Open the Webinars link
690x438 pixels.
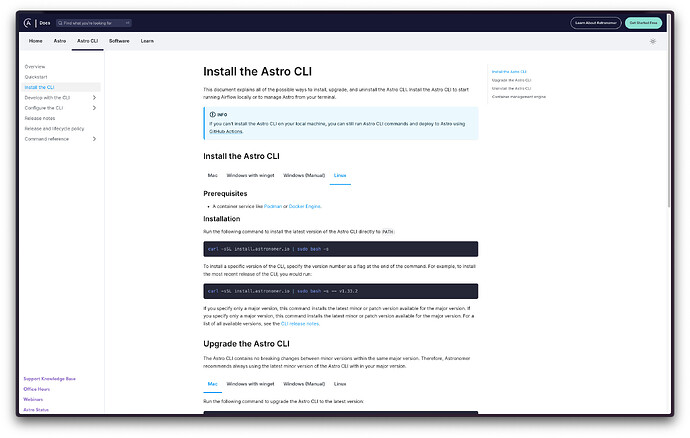click(x=33, y=400)
